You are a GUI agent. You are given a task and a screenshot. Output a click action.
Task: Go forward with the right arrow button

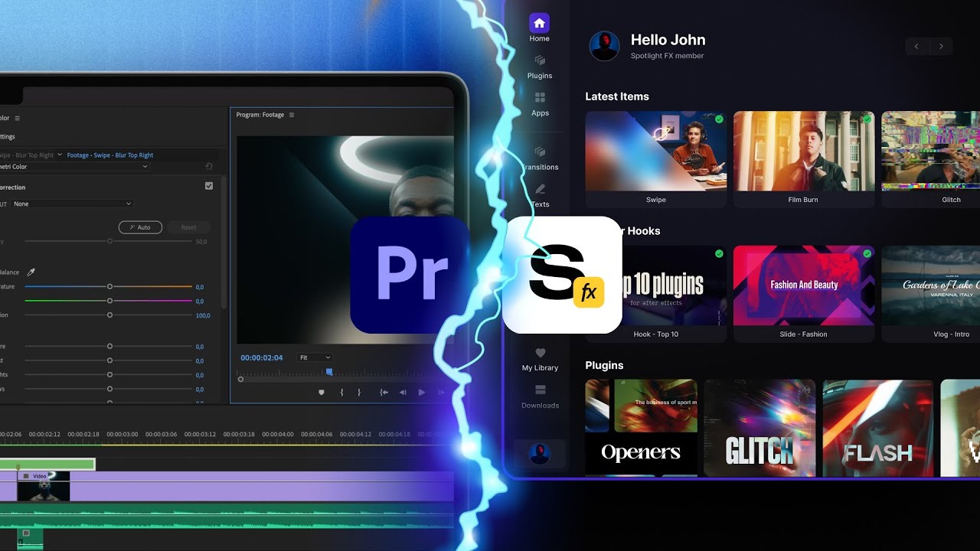[x=941, y=47]
